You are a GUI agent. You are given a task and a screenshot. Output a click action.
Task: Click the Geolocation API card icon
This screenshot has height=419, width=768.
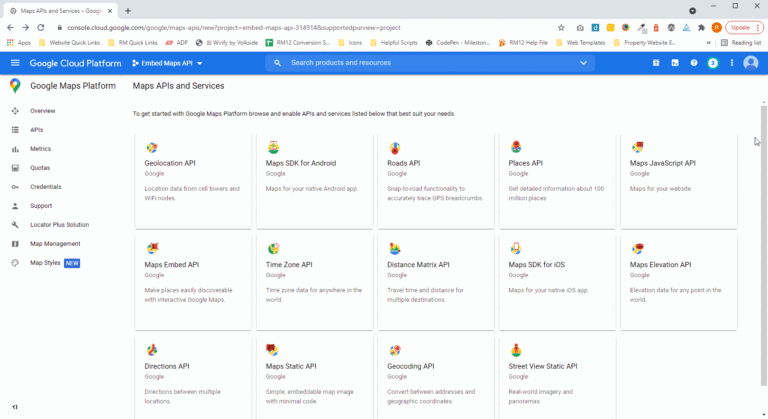click(152, 147)
